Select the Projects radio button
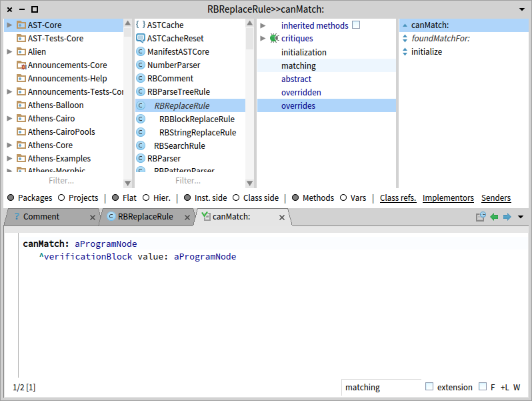This screenshot has height=401, width=532. pyautogui.click(x=61, y=197)
